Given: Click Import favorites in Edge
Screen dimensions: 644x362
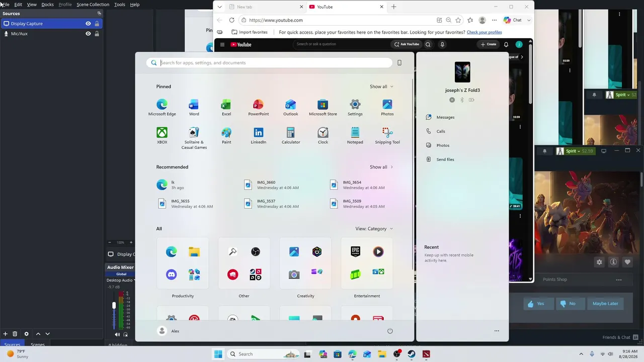Looking at the screenshot, I should 250,32.
